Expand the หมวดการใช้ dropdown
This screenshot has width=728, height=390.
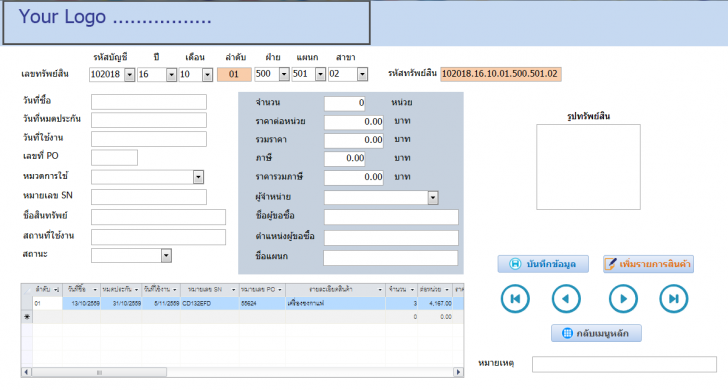pyautogui.click(x=198, y=177)
